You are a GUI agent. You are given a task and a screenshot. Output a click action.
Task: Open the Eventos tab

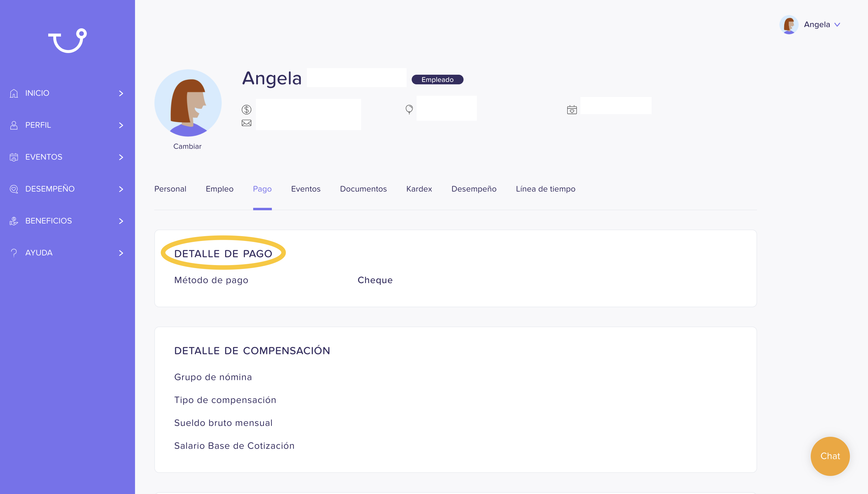[x=306, y=189]
